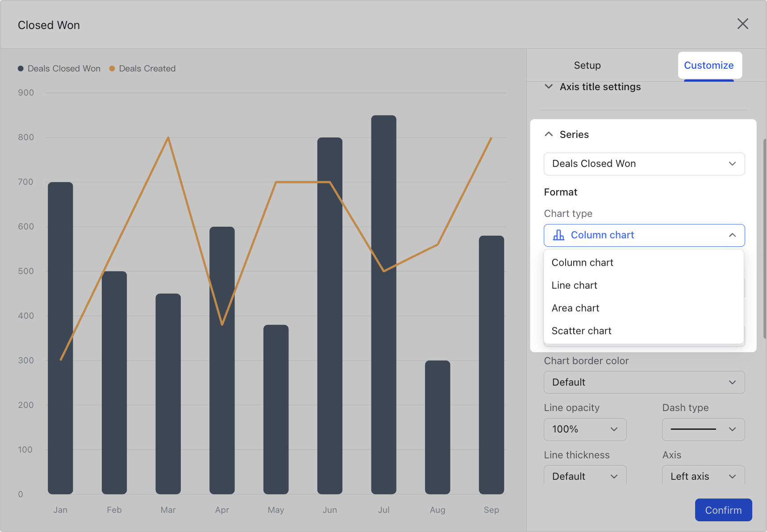Click the Sep x-axis label
Image resolution: width=767 pixels, height=532 pixels.
click(x=492, y=510)
